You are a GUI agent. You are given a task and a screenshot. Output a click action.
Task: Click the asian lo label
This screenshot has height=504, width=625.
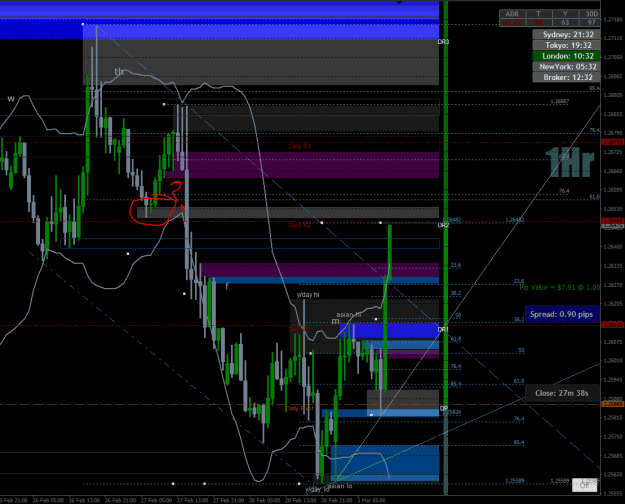340,486
